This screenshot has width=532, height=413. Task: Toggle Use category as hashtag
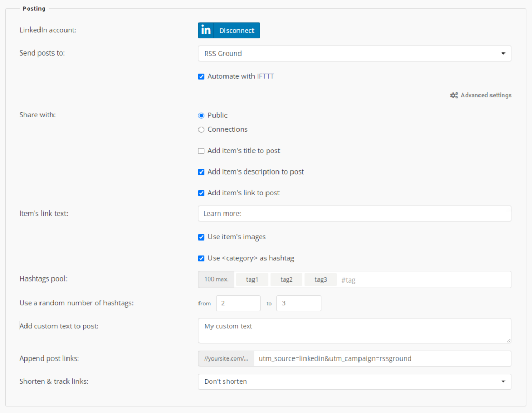tap(201, 258)
